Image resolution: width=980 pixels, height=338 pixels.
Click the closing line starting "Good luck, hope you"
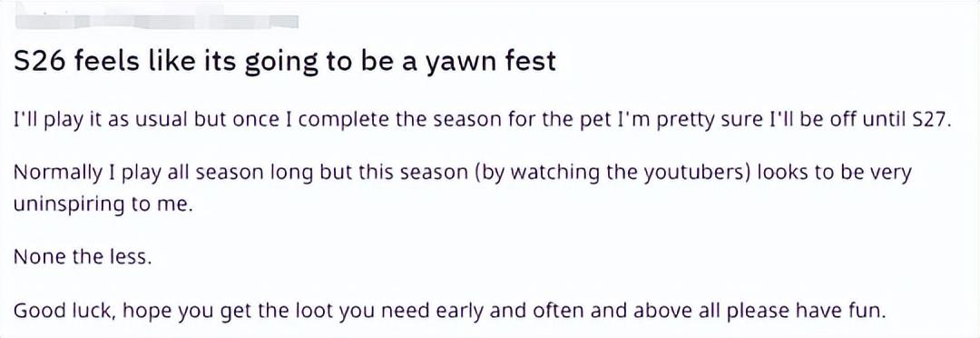click(x=449, y=311)
